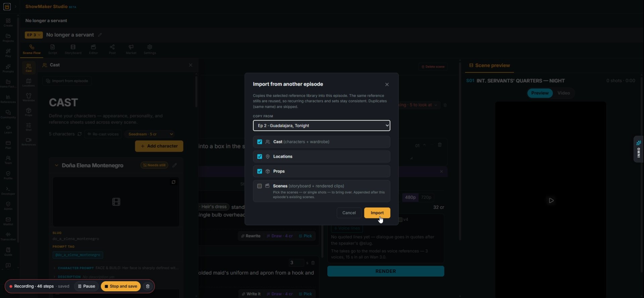Collapse the Doña Elena Montenegro character card
The width and height of the screenshot is (644, 298).
coord(56,165)
